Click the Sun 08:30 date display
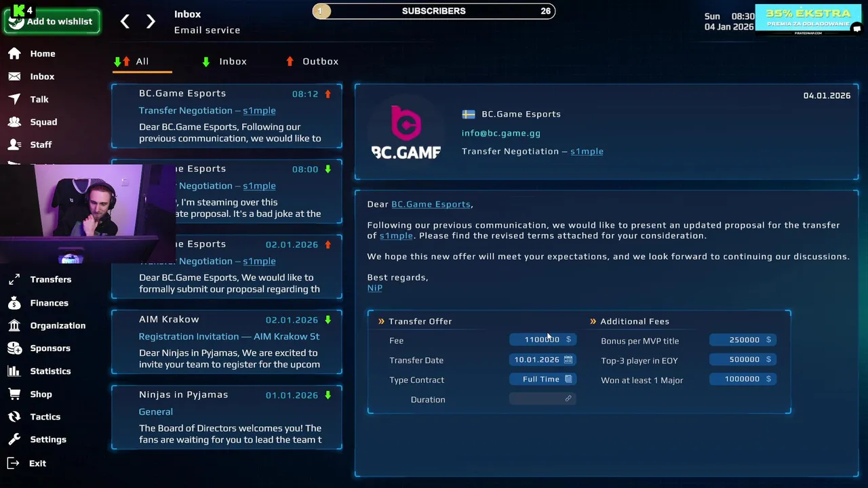This screenshot has width=868, height=488. point(729,22)
